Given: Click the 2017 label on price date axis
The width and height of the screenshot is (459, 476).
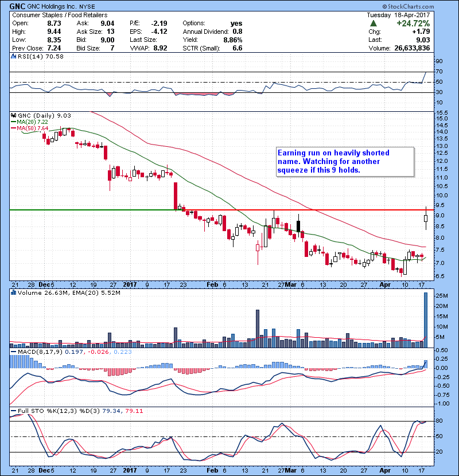Looking at the screenshot, I should 131,284.
